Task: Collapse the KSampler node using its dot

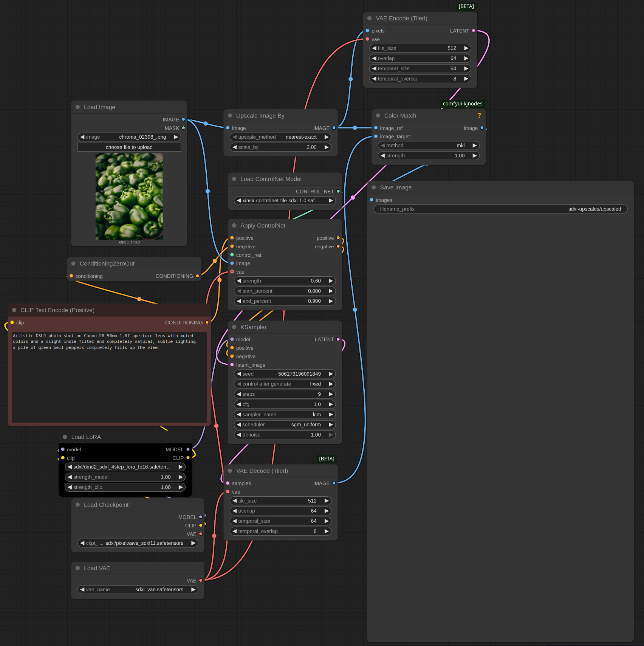Action: coord(234,327)
